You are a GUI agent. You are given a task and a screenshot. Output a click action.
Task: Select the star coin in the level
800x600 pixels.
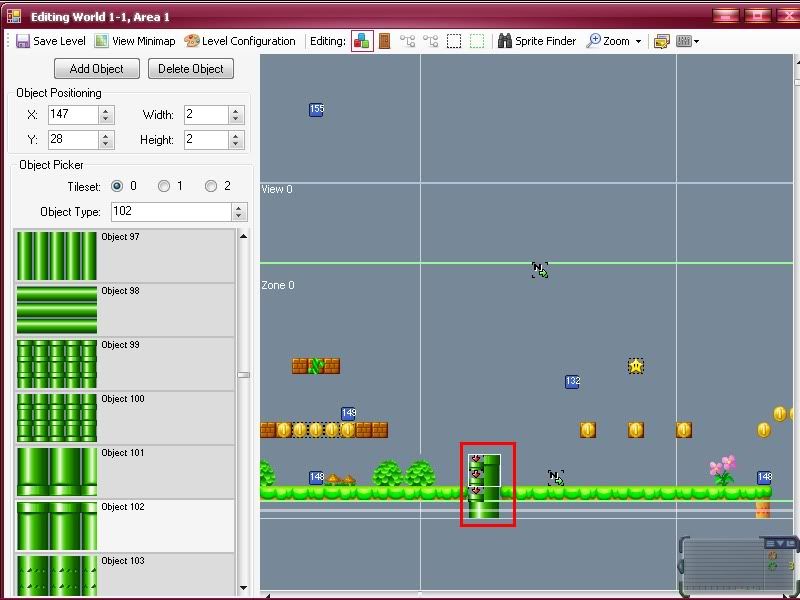[x=636, y=365]
